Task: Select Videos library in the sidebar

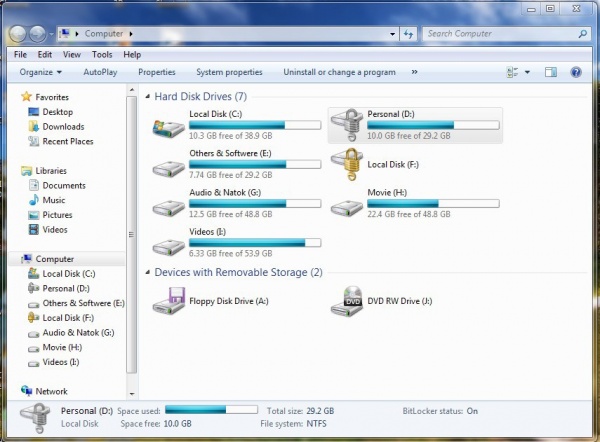Action: tap(48, 230)
